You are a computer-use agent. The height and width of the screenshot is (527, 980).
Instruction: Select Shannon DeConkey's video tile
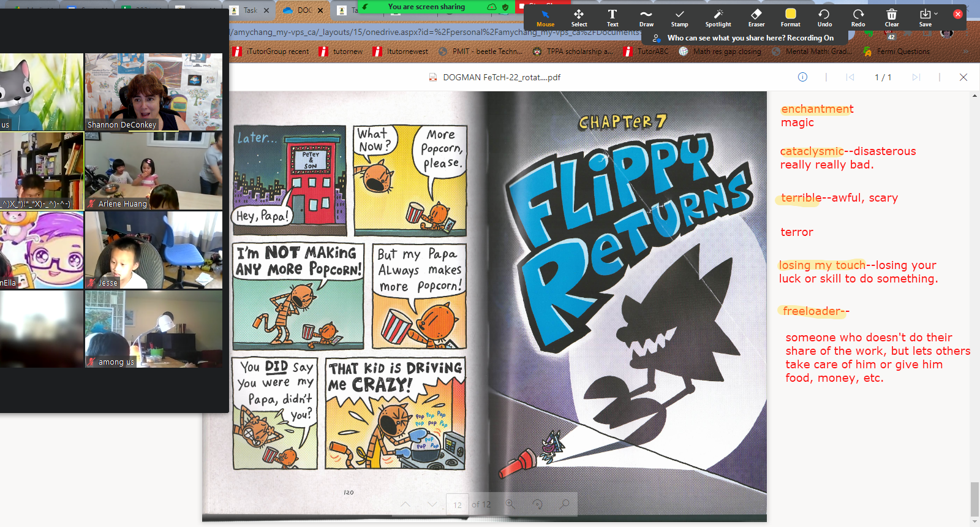(154, 92)
